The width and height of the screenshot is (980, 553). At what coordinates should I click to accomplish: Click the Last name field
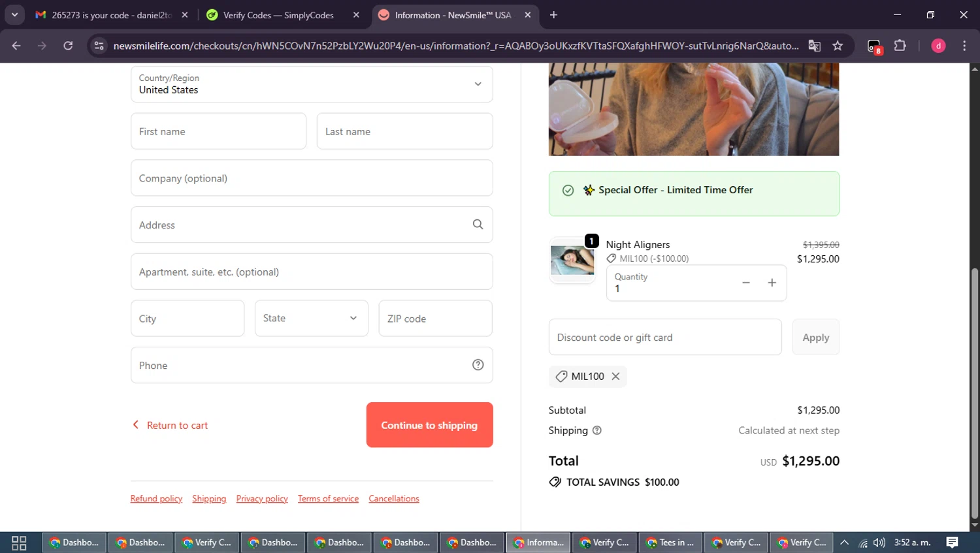(x=404, y=131)
